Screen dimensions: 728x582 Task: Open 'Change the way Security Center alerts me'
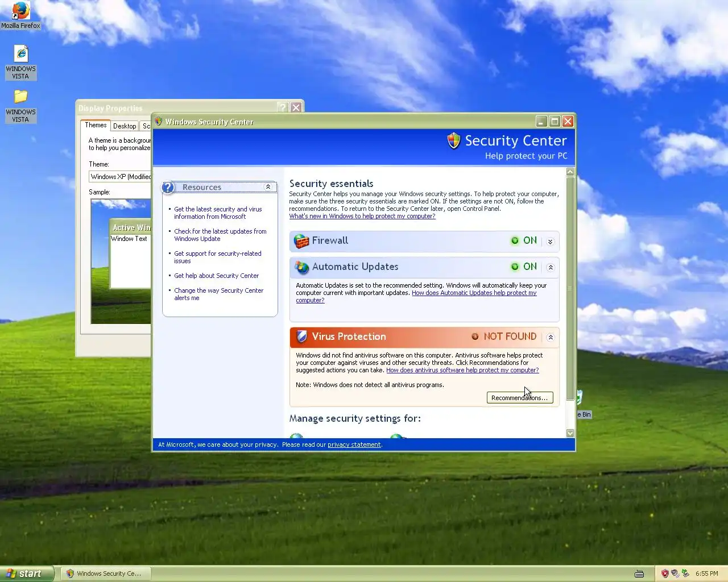point(218,294)
